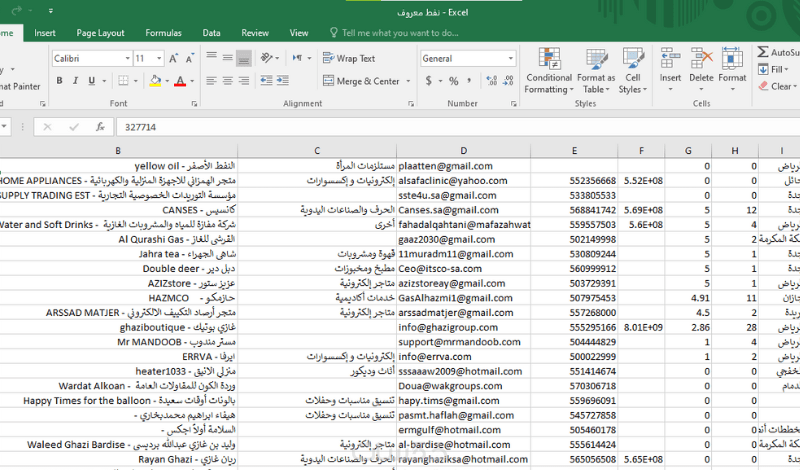Open Alignment dialog launcher

411,104
